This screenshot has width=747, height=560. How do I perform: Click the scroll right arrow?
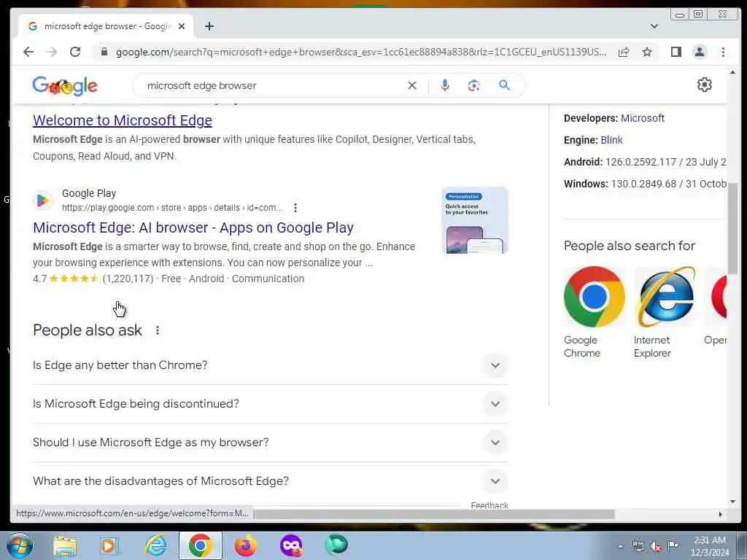coord(720,514)
